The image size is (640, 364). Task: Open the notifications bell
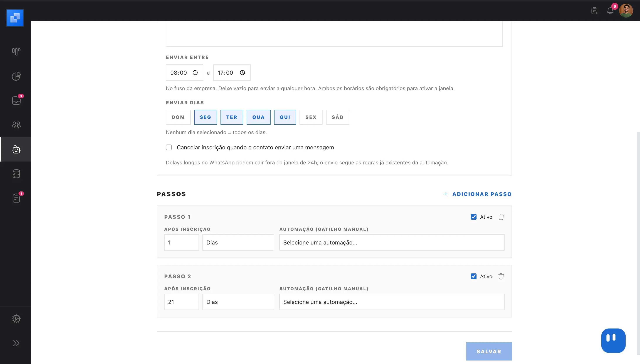click(610, 11)
